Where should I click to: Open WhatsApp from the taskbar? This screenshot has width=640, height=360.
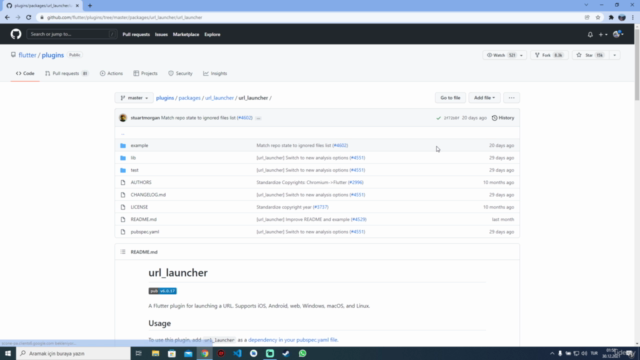pyautogui.click(x=302, y=353)
